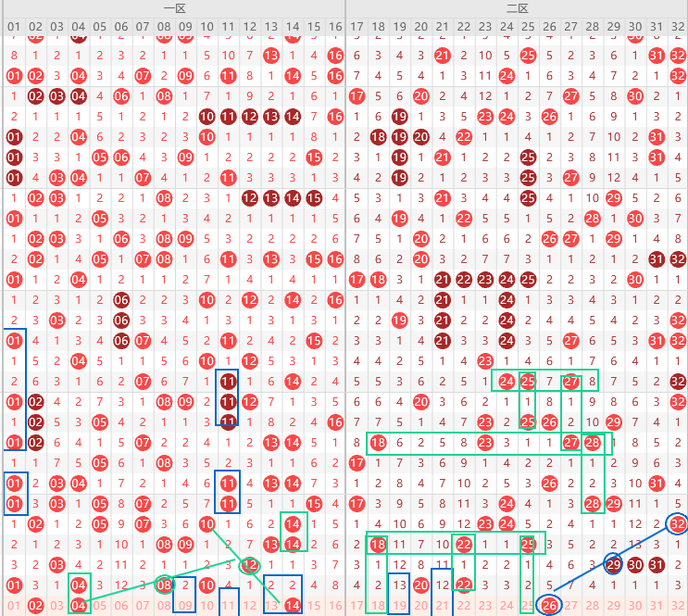Click dark red ball 31 near bottom right
Viewport: 688px width, 616px height.
tap(657, 565)
